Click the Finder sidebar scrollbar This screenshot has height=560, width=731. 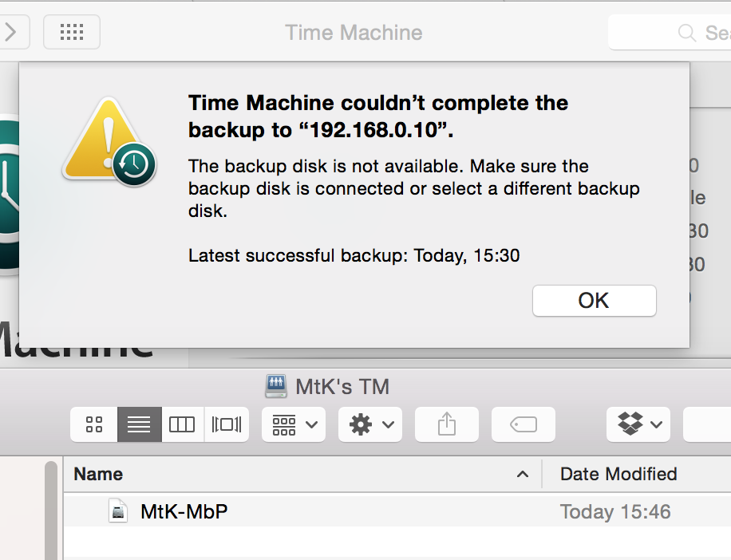[x=51, y=511]
